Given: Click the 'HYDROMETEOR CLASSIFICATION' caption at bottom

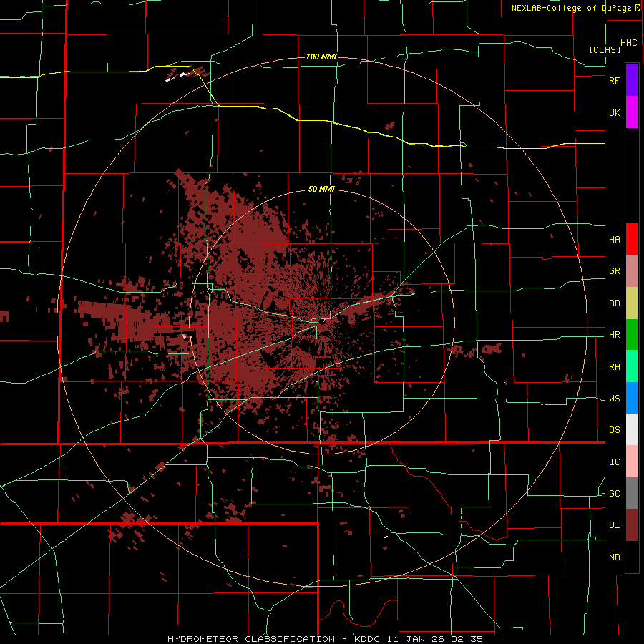Looking at the screenshot, I should tap(251, 639).
